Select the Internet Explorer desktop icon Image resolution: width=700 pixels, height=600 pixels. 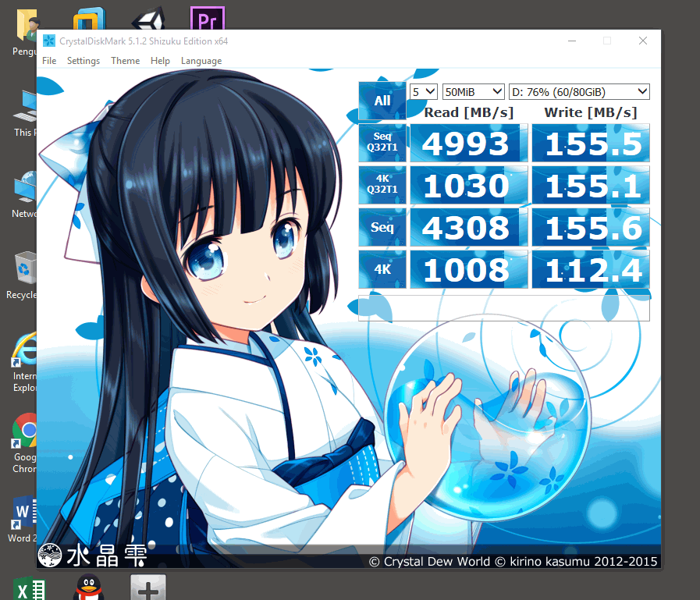coord(24,350)
